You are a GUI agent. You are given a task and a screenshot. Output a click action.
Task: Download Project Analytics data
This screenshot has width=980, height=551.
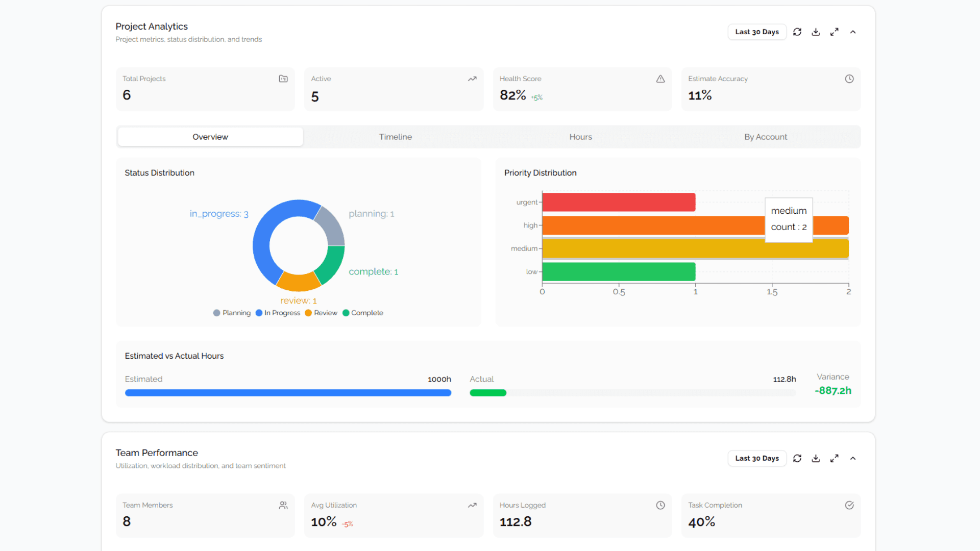[816, 32]
